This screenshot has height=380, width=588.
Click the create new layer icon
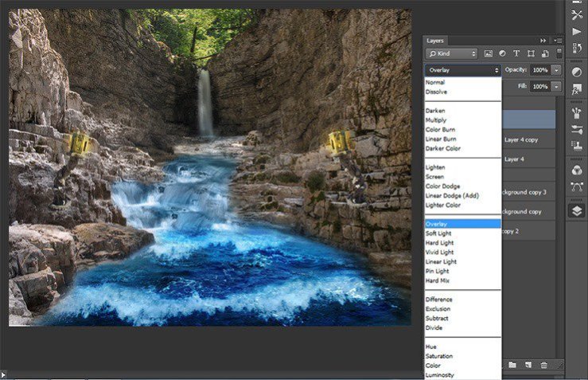528,365
